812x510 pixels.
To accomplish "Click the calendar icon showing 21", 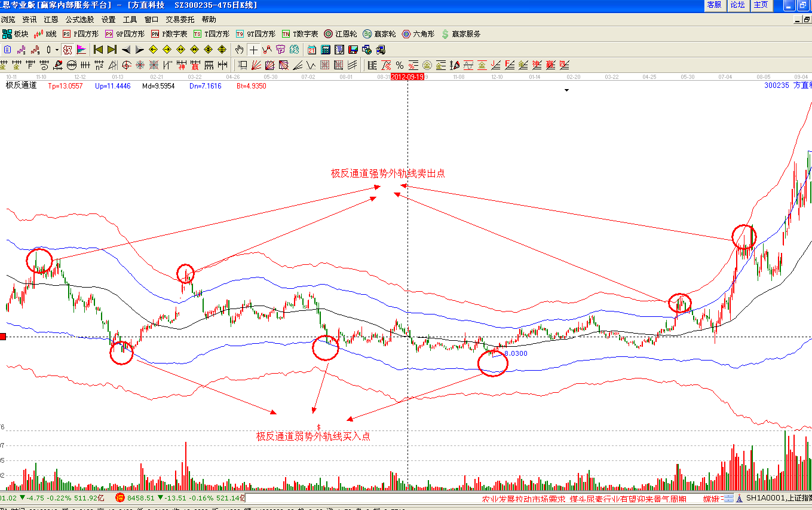I will (x=312, y=50).
